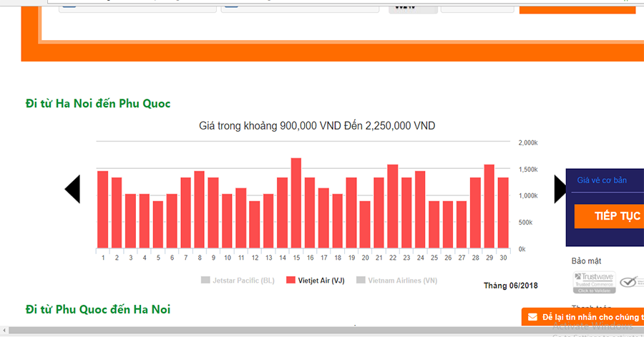Image resolution: width=644 pixels, height=337 pixels.
Task: Select the bar for day 22
Action: pyautogui.click(x=393, y=207)
